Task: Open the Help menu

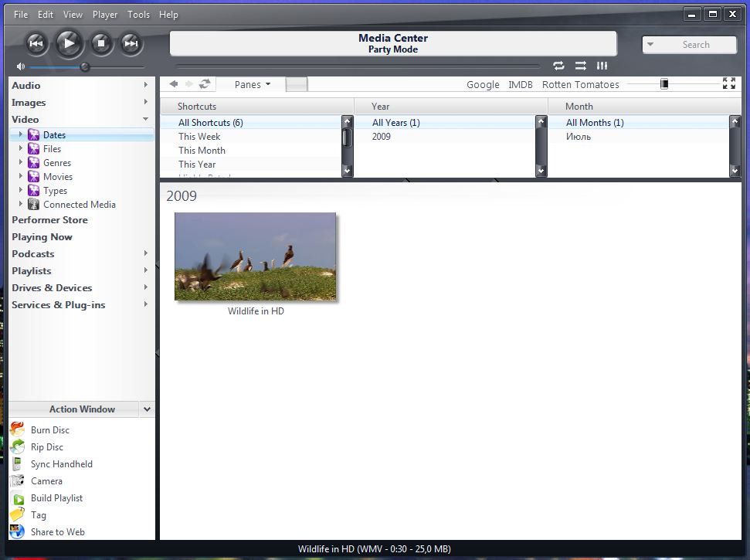Action: click(x=168, y=15)
